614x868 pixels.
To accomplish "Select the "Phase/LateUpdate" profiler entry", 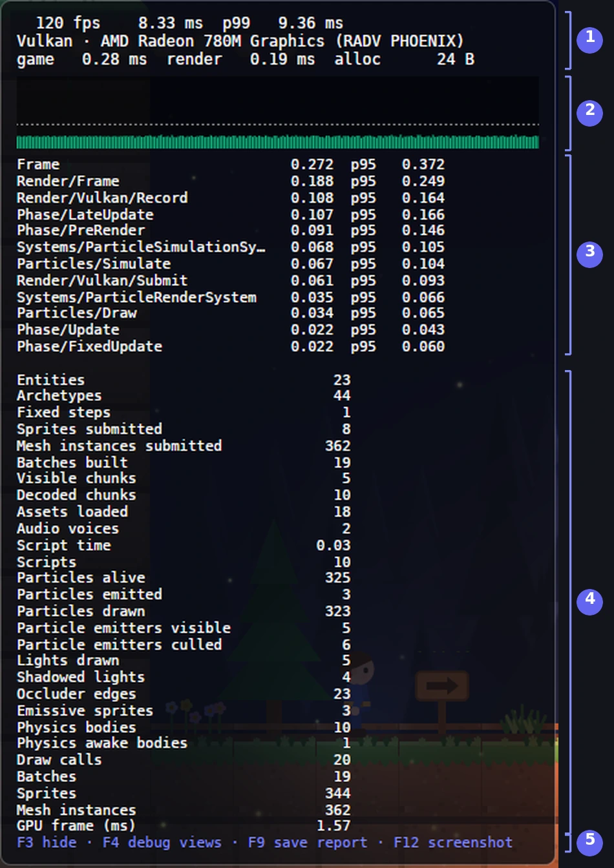I will pos(85,215).
